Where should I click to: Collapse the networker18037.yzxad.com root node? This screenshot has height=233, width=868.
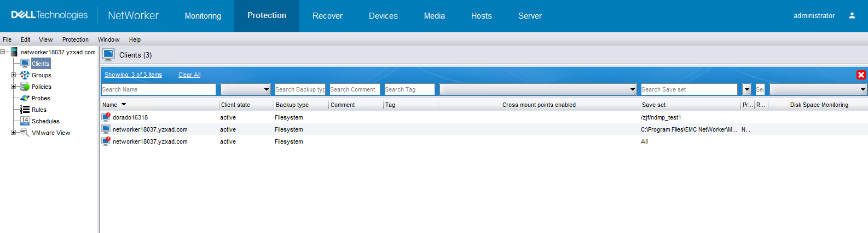coord(3,52)
